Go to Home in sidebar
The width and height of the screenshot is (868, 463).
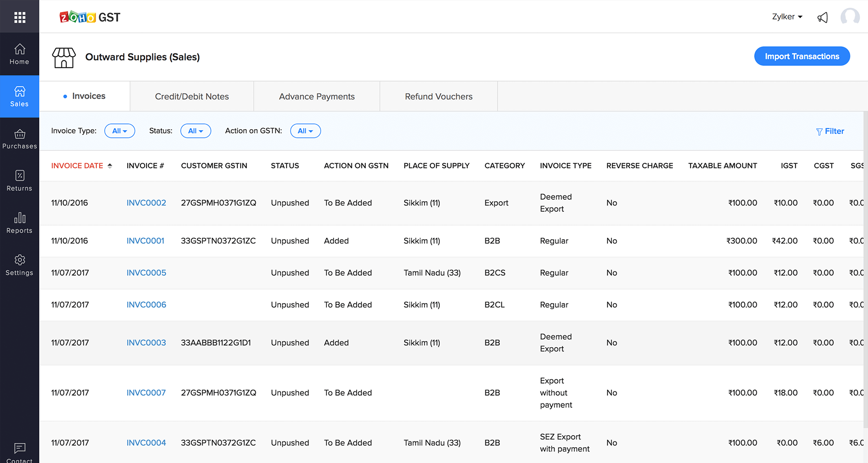19,54
